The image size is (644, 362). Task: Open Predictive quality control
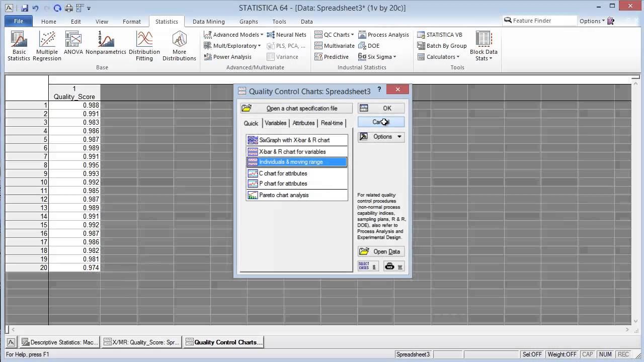(332, 57)
